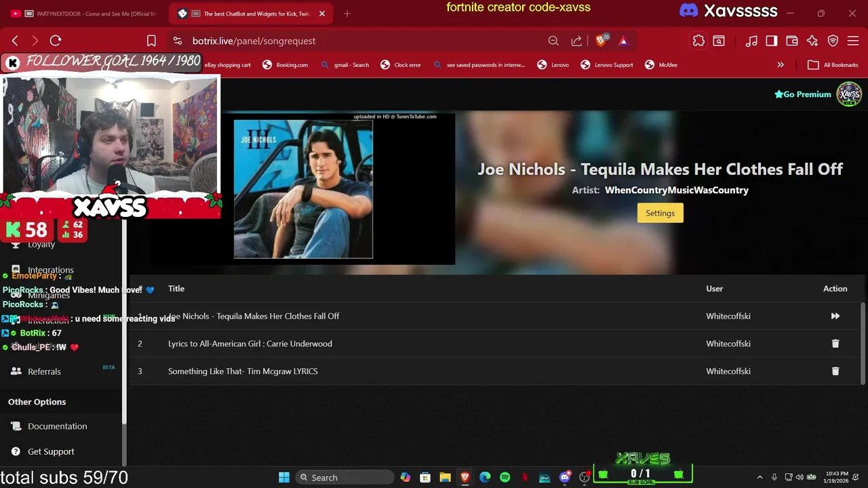Open Microsoft Edge from taskbar
868x488 pixels.
[x=485, y=477]
